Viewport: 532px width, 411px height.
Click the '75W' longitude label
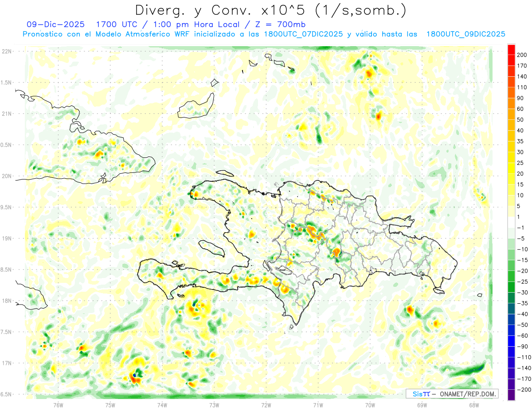[110, 405]
